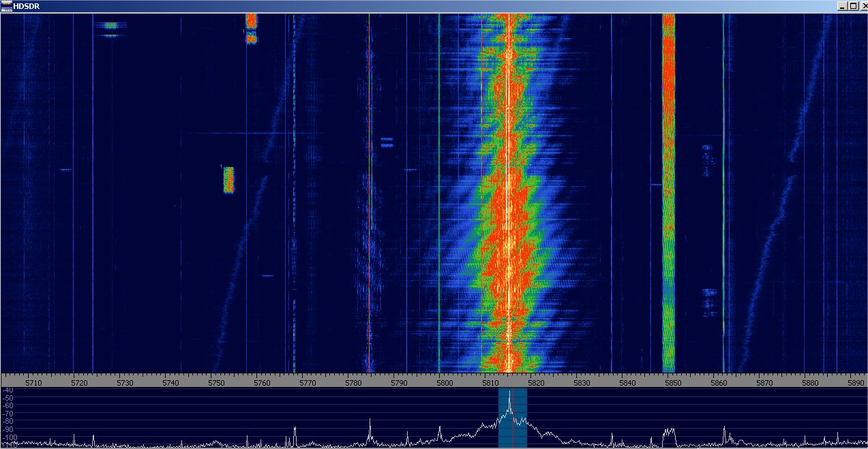The image size is (868, 449).
Task: Click the 5820 frequency scale label
Action: [536, 383]
